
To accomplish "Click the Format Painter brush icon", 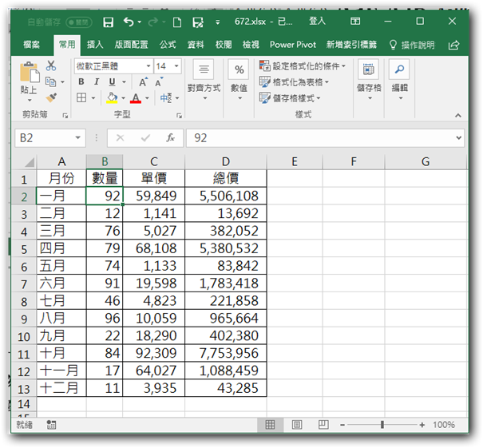I will point(51,97).
